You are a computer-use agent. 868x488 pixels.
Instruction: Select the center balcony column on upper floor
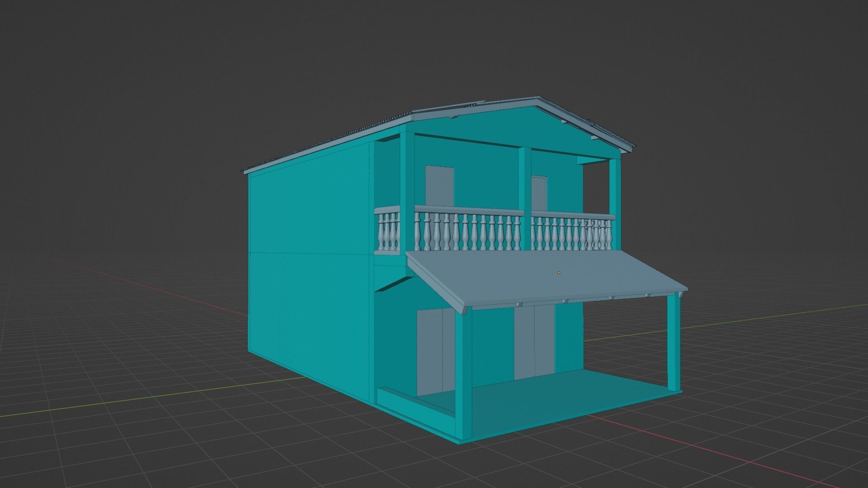click(524, 198)
